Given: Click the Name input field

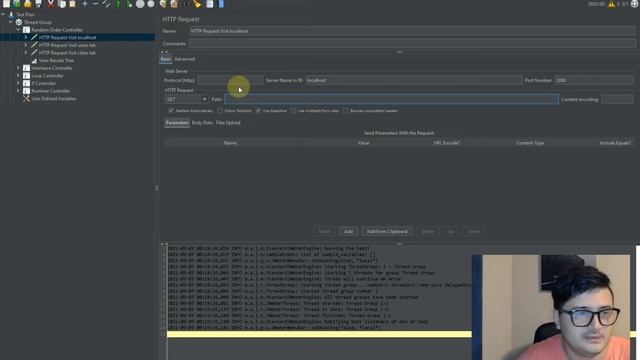Looking at the screenshot, I should (x=412, y=31).
